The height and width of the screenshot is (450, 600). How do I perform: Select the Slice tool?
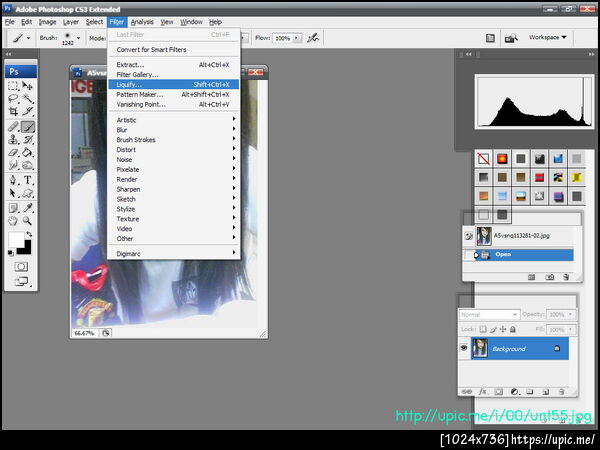click(28, 111)
